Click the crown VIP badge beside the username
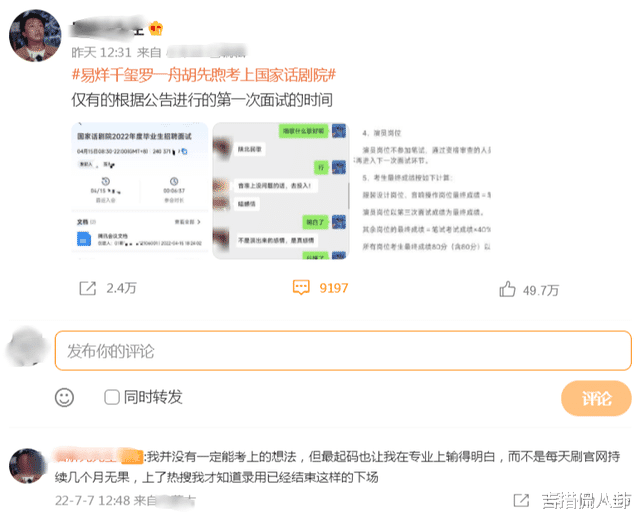 coord(156,29)
